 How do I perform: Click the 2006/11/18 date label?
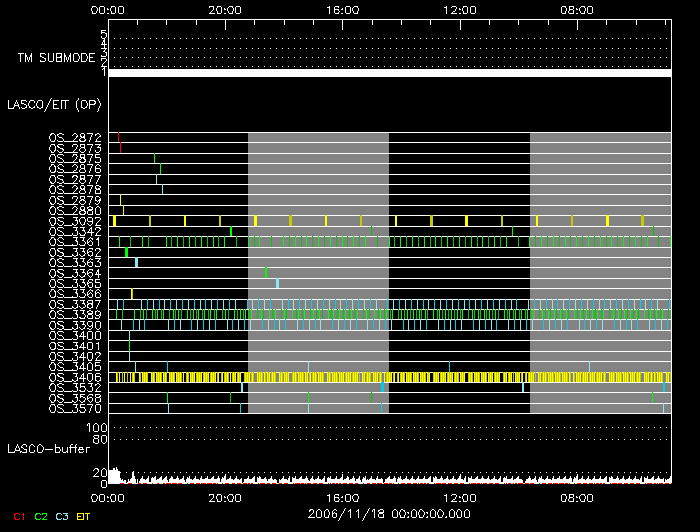(389, 514)
